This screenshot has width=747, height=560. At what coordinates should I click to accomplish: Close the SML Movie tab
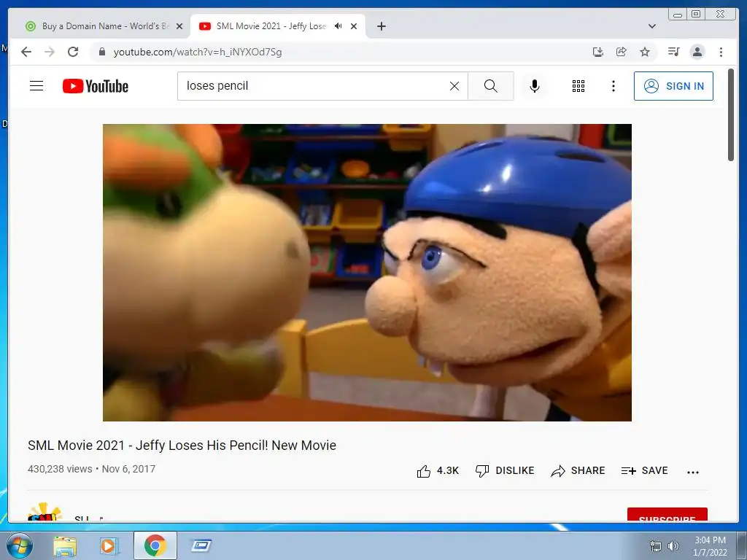(354, 26)
